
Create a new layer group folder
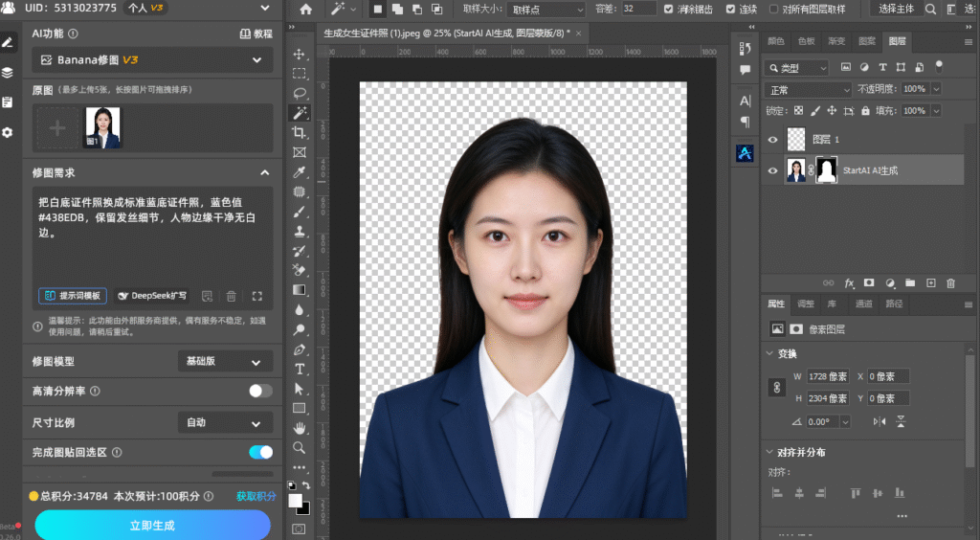(910, 283)
